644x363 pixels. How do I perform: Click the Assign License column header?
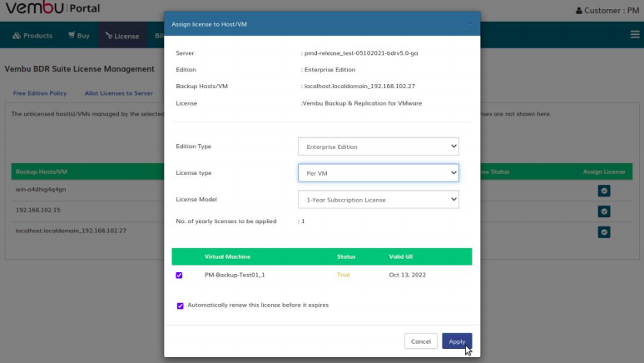click(x=604, y=172)
